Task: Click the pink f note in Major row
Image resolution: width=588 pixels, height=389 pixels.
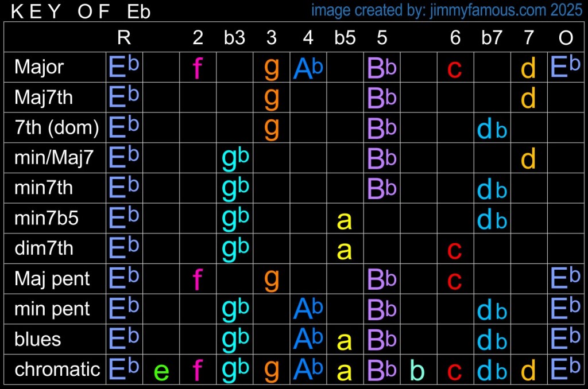Action: [198, 68]
